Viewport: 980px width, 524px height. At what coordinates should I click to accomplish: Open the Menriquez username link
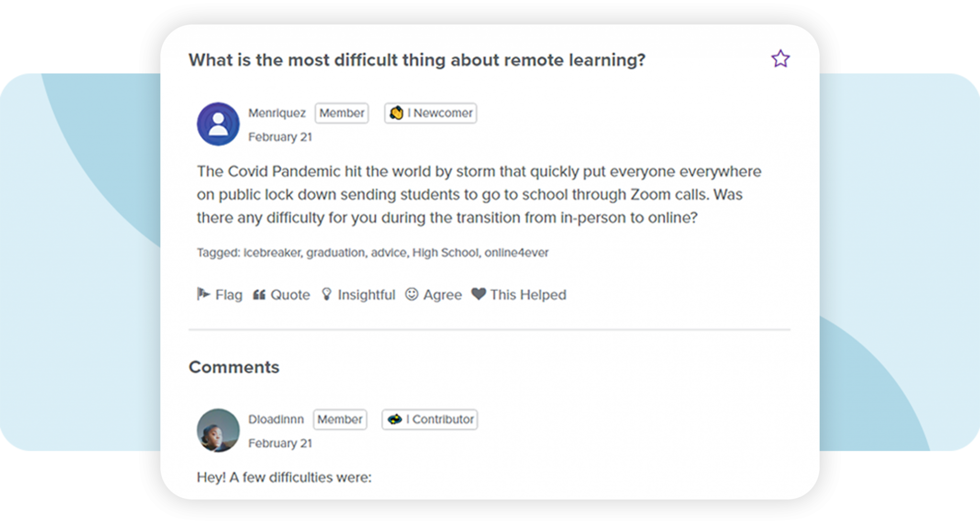click(277, 113)
